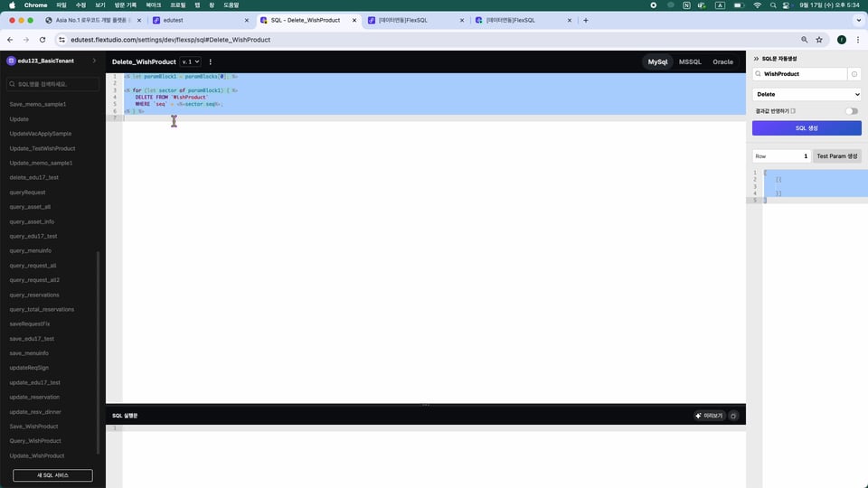Click the battery icon in the menu bar
This screenshot has height=488, width=868.
coord(739,5)
